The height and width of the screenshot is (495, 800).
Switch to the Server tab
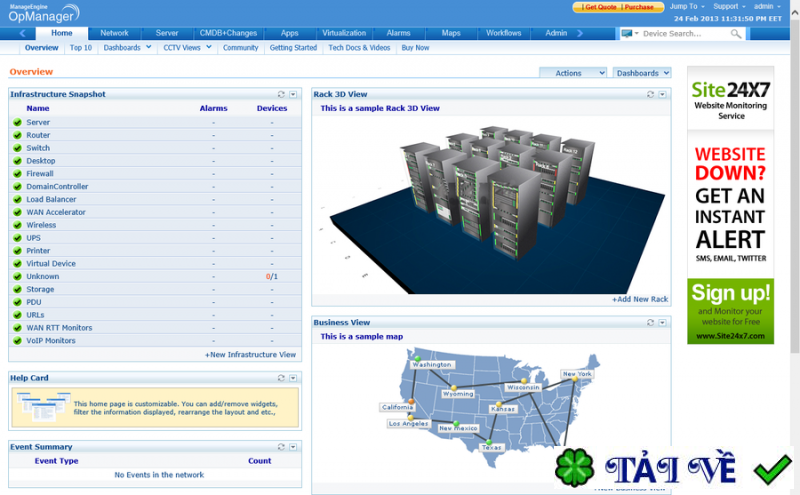pyautogui.click(x=167, y=33)
